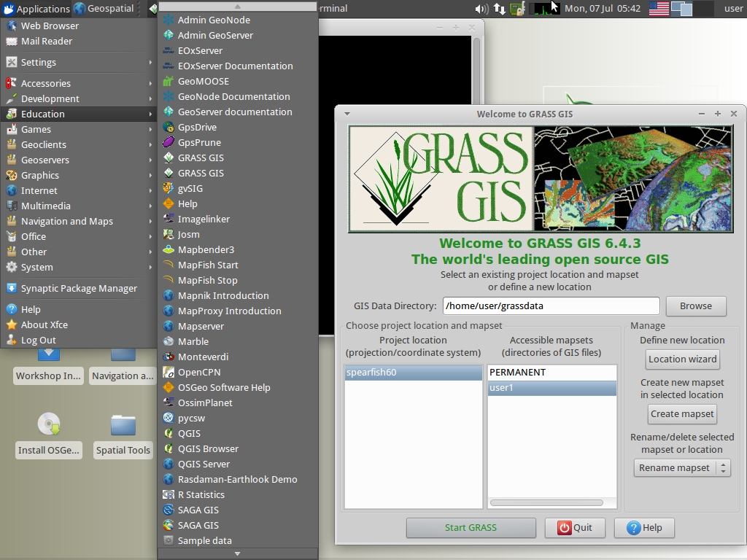The height and width of the screenshot is (560, 747).
Task: Click the menu scroll-down arrow at bottom
Action: (x=237, y=554)
